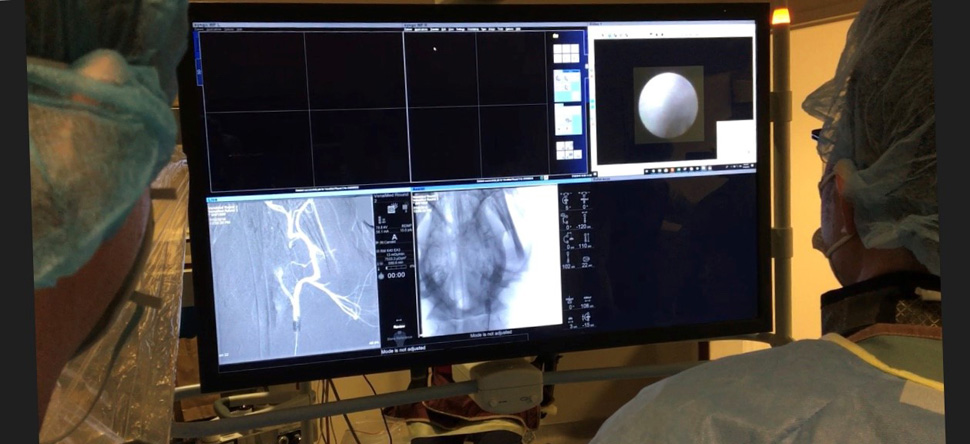Click the "102 cm" geometry readout
Screen dimensions: 970x444
click(x=567, y=267)
